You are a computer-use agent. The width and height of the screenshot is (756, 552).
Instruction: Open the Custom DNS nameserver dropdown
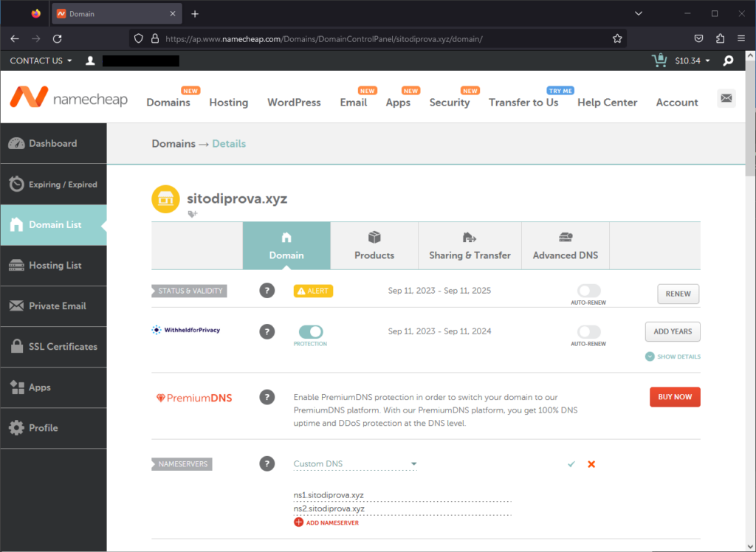(x=355, y=463)
